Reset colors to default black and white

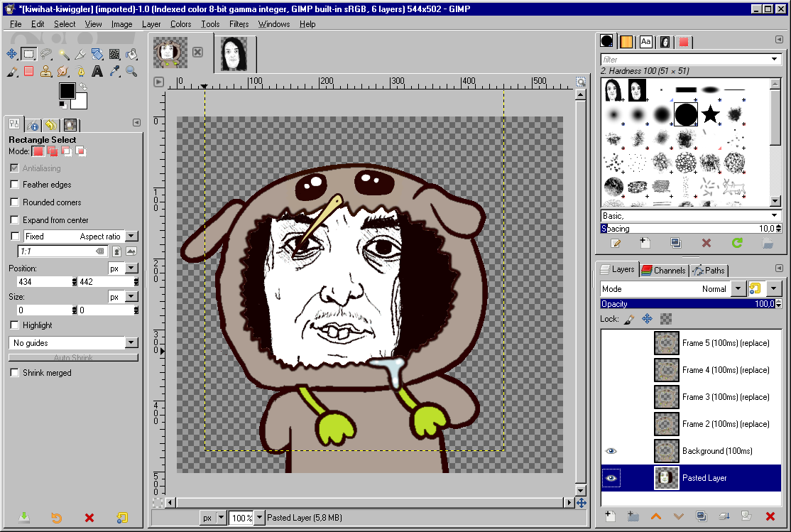tap(62, 104)
